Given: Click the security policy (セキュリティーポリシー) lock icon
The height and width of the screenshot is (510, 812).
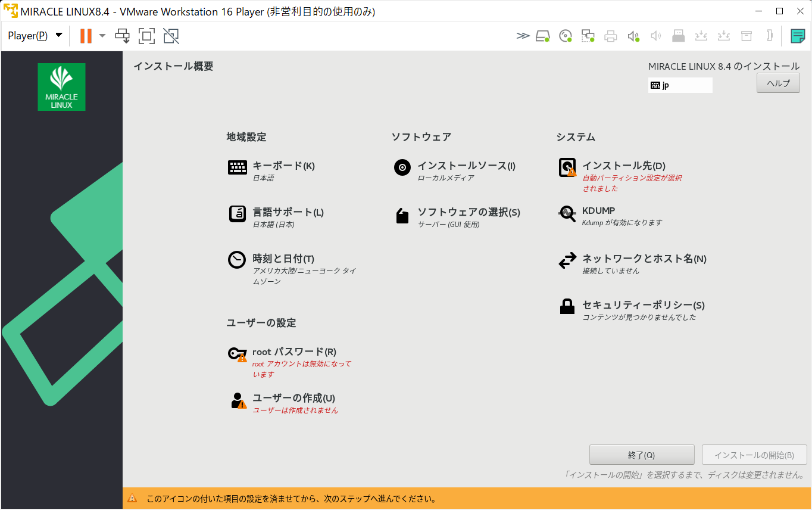Looking at the screenshot, I should (x=567, y=306).
